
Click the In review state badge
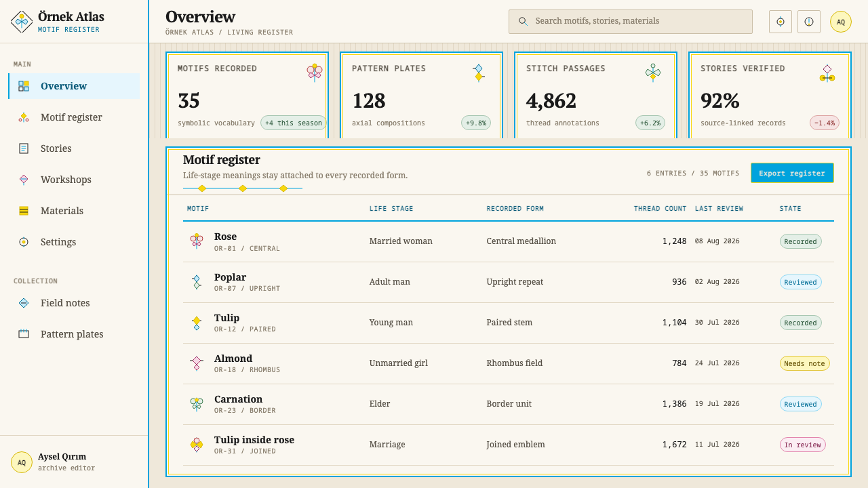click(x=802, y=445)
